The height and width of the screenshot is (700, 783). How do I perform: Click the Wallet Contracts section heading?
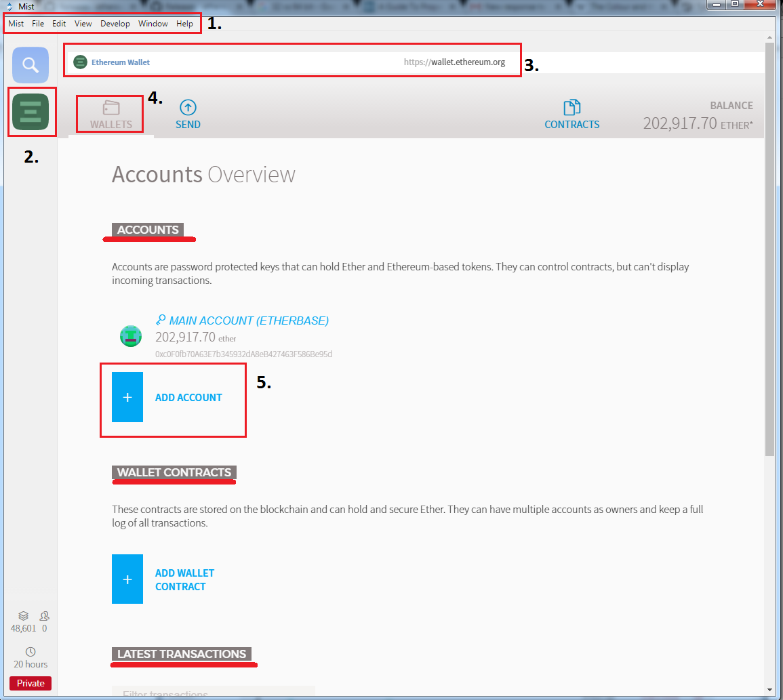click(x=174, y=472)
